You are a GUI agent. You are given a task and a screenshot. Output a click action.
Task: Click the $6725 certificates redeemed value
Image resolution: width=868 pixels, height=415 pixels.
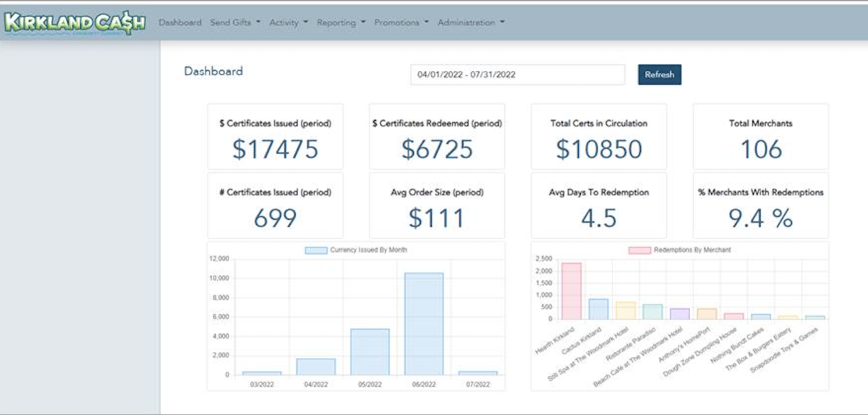437,149
